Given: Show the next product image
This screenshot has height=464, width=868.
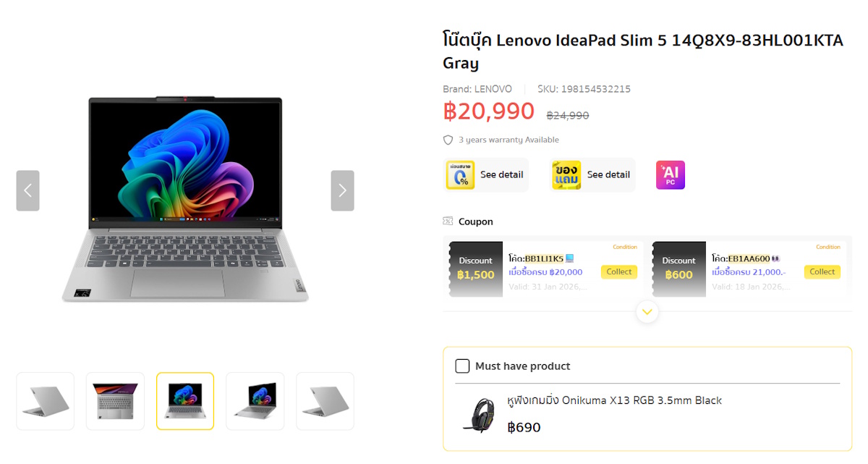Looking at the screenshot, I should [342, 190].
